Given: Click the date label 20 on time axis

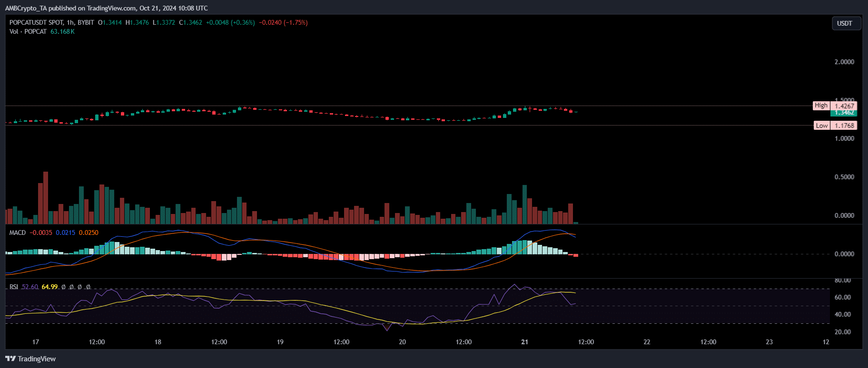Looking at the screenshot, I should click(403, 342).
